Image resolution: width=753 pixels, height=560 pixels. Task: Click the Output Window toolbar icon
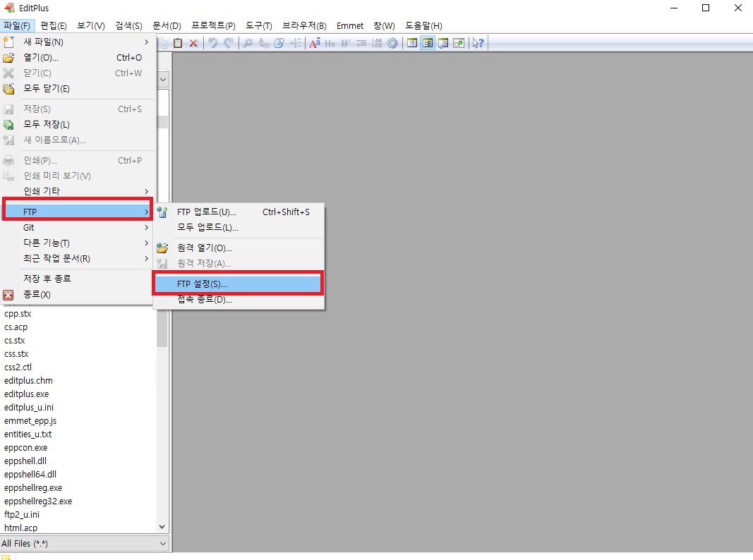click(x=443, y=43)
